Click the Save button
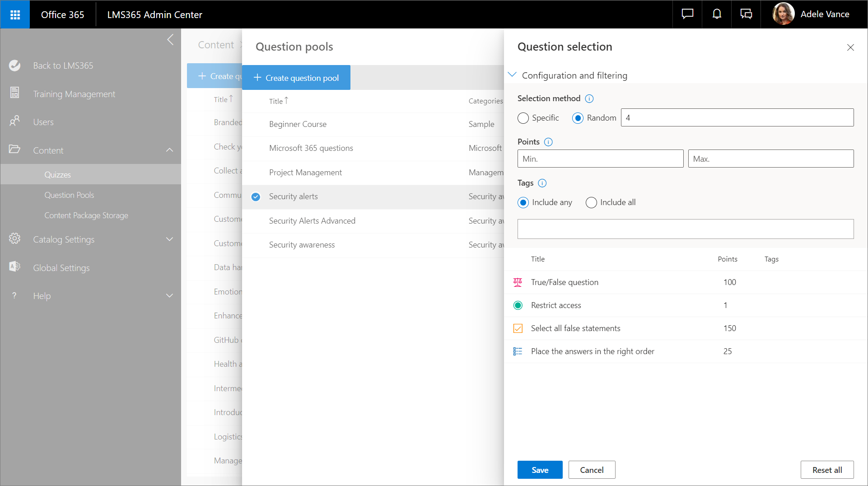 pyautogui.click(x=540, y=470)
